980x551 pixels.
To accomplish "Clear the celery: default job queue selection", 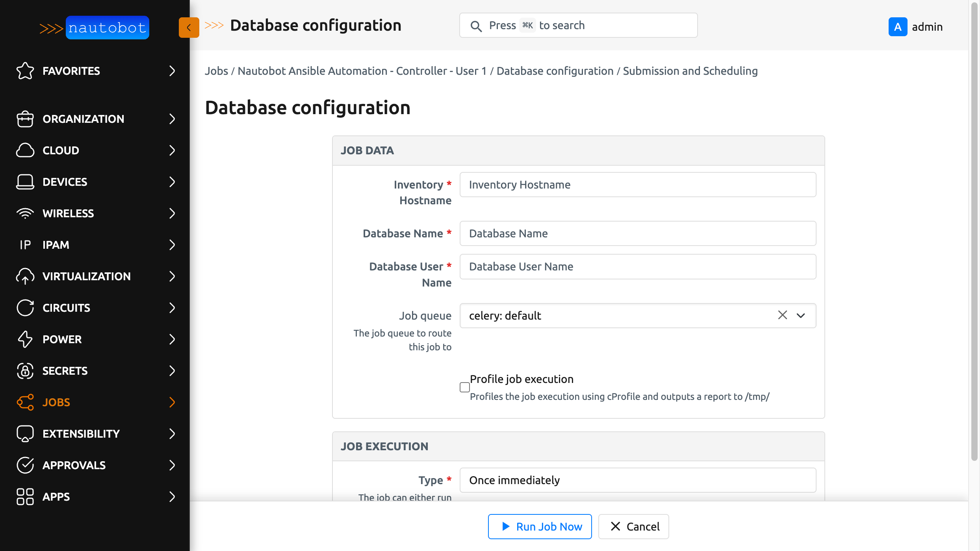I will point(782,315).
